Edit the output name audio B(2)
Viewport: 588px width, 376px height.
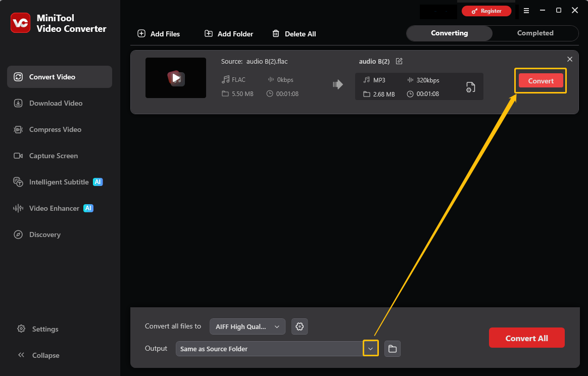(399, 61)
